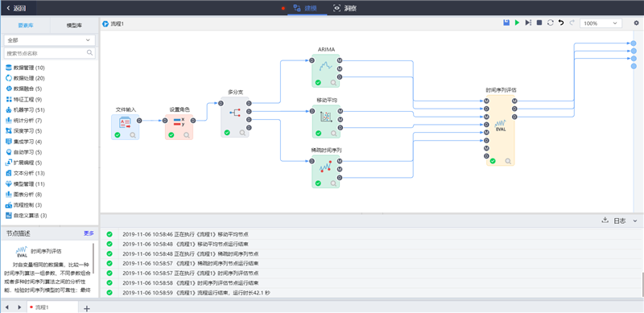The height and width of the screenshot is (313, 644).
Task: Open canvas settings with the gear icon
Action: click(x=636, y=23)
